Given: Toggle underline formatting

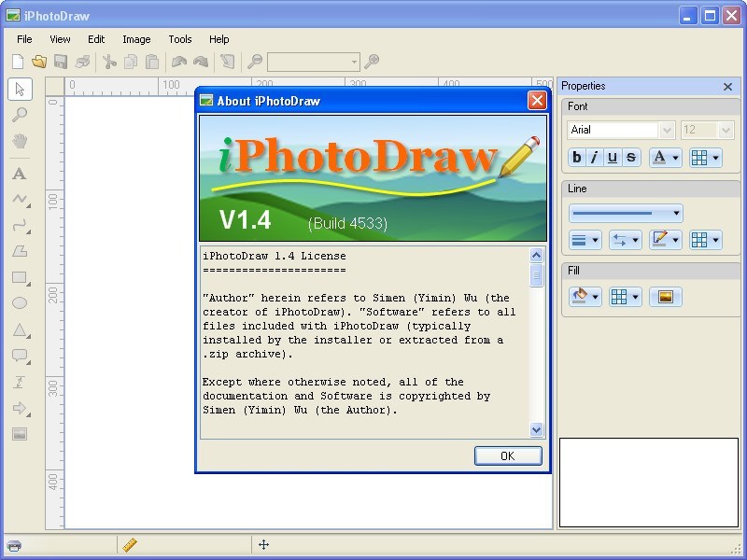Looking at the screenshot, I should click(612, 158).
